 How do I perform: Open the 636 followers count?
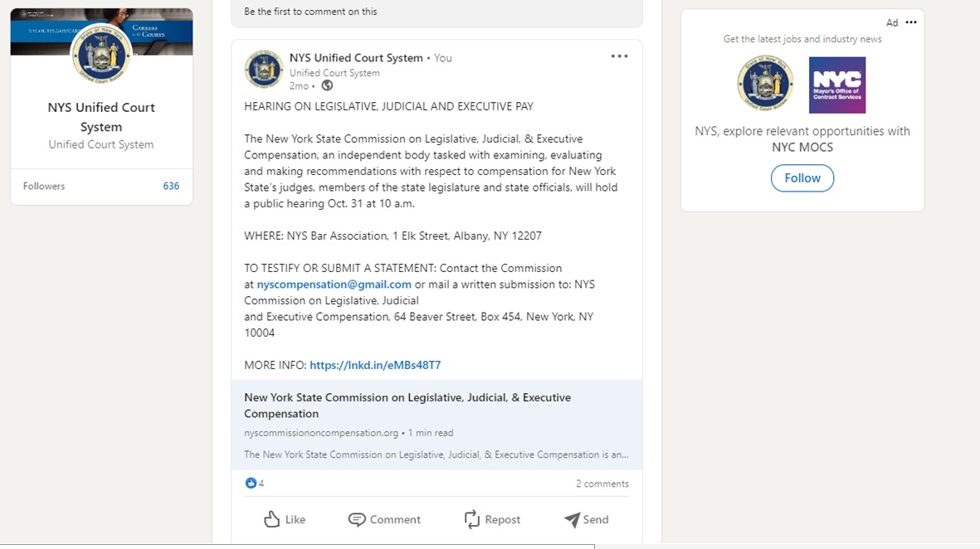171,186
